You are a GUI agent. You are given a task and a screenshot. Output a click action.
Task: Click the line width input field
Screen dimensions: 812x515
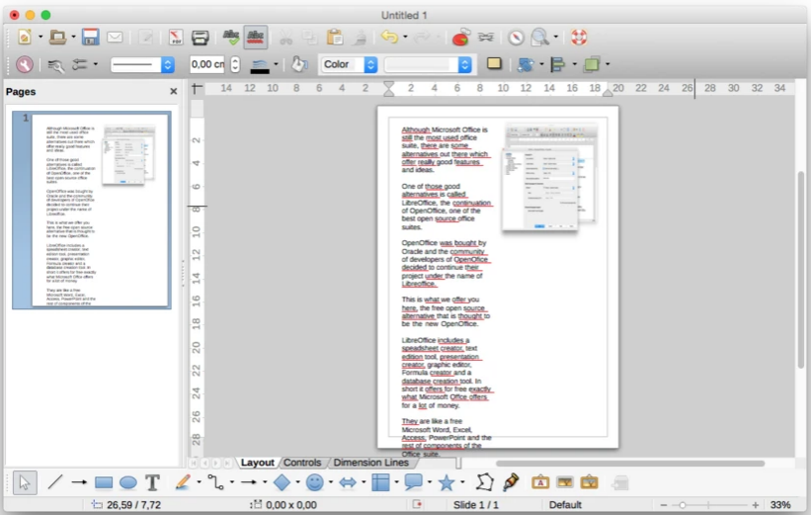[x=207, y=64]
